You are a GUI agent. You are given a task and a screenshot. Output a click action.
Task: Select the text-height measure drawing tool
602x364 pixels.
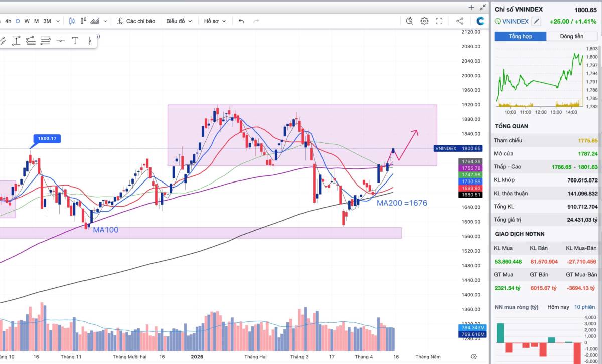(x=16, y=41)
